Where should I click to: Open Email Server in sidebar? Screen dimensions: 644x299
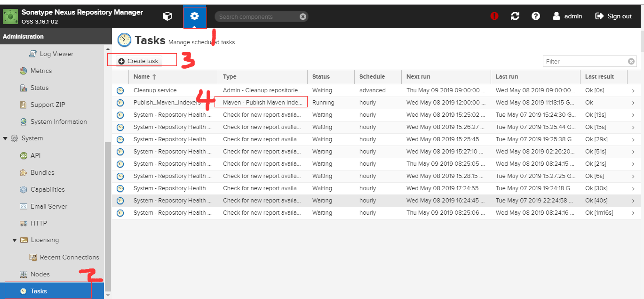tap(49, 206)
